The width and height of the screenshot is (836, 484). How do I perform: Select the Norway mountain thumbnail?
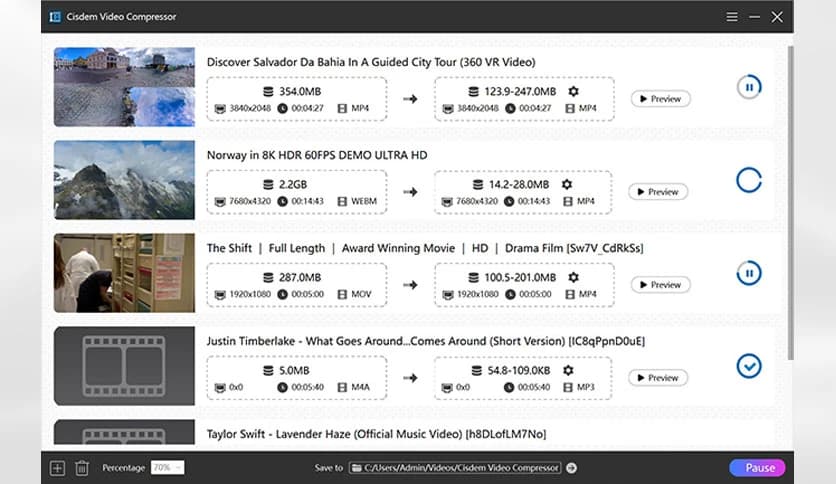click(124, 180)
